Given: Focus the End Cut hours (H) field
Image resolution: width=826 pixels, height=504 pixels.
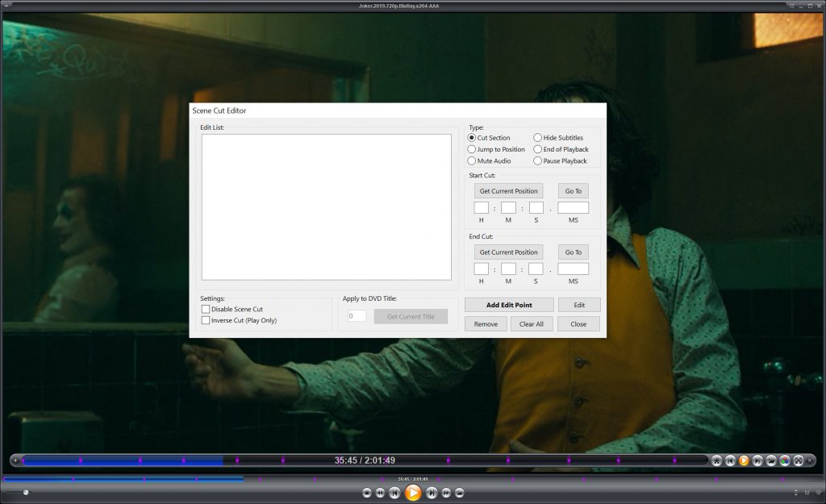Looking at the screenshot, I should pos(481,269).
